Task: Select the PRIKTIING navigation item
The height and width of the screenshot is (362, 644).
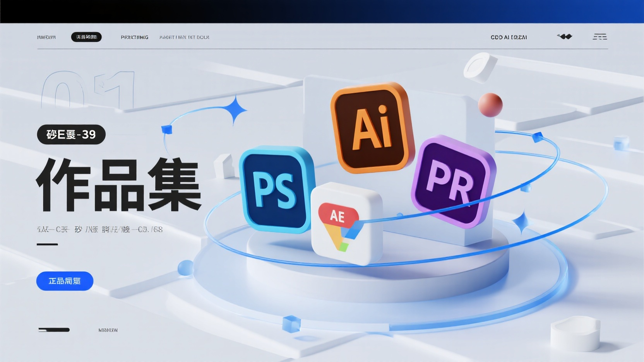Action: pyautogui.click(x=134, y=37)
